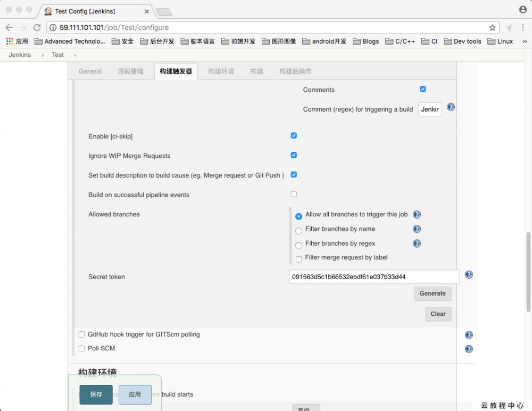This screenshot has height=411, width=532.
Task: Enable Build on successful pipeline events
Action: click(x=294, y=194)
